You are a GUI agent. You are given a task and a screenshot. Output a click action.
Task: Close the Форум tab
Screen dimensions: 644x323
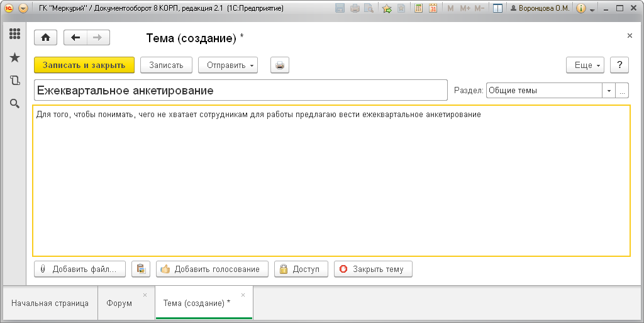point(145,295)
